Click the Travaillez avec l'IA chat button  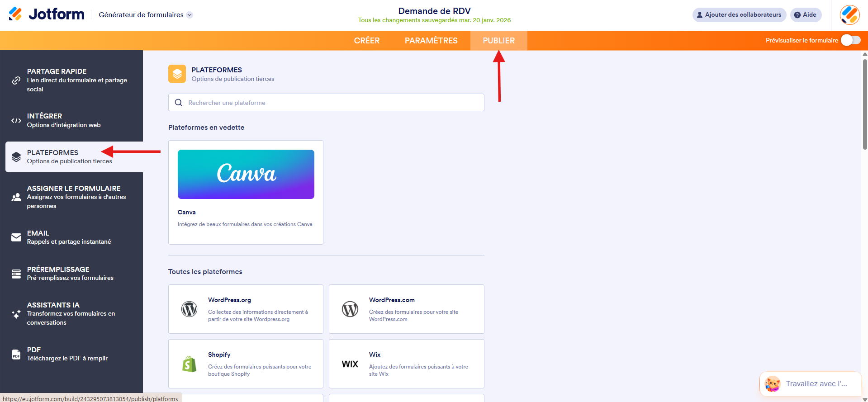click(811, 384)
